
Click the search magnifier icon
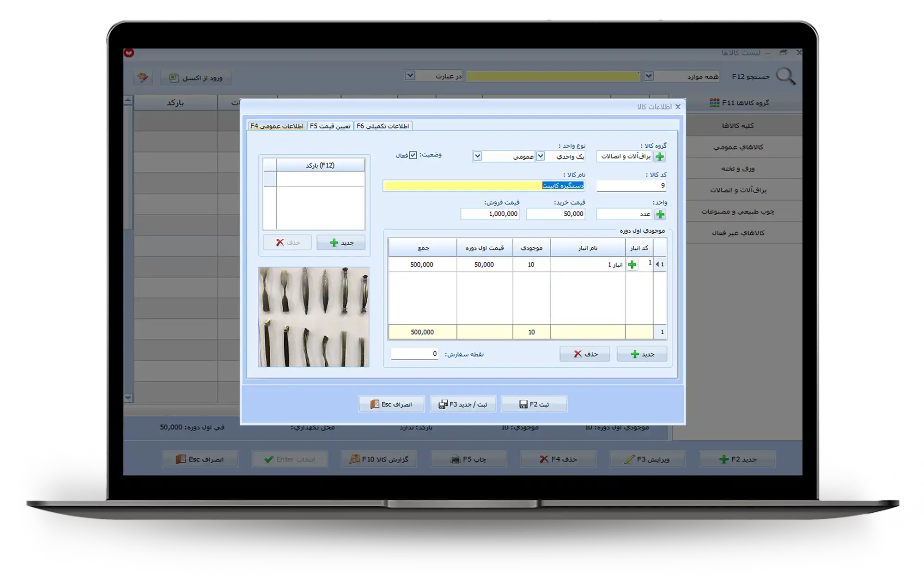[x=785, y=76]
